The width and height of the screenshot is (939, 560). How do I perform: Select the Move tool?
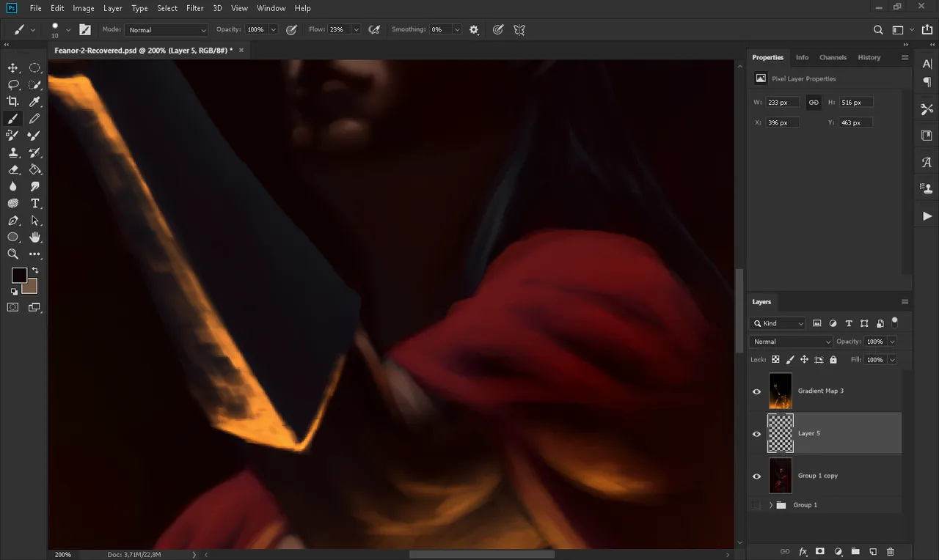coord(13,67)
